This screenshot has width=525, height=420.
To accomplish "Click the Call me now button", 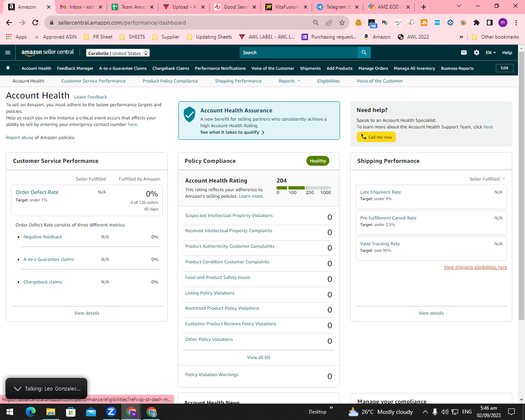I will point(376,137).
